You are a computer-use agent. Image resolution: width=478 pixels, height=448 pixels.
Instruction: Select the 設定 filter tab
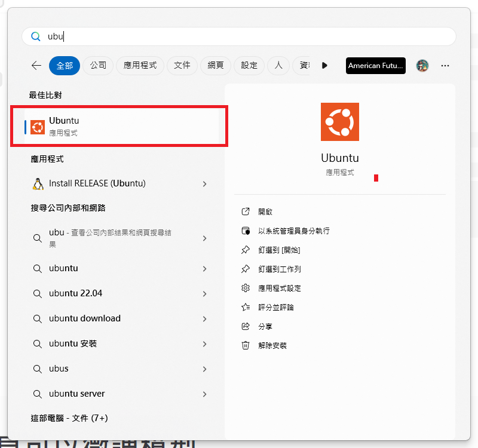249,66
